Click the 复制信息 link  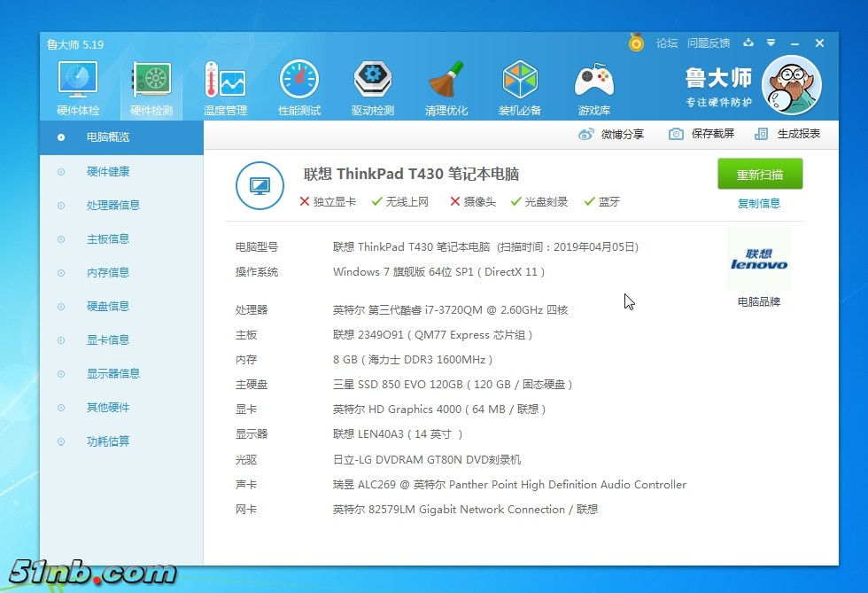pyautogui.click(x=759, y=203)
